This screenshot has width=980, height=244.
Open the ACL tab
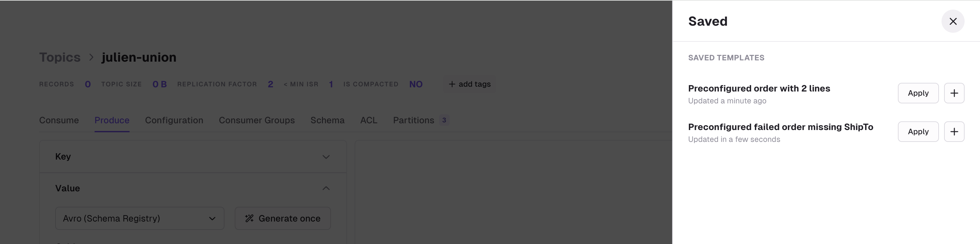369,120
